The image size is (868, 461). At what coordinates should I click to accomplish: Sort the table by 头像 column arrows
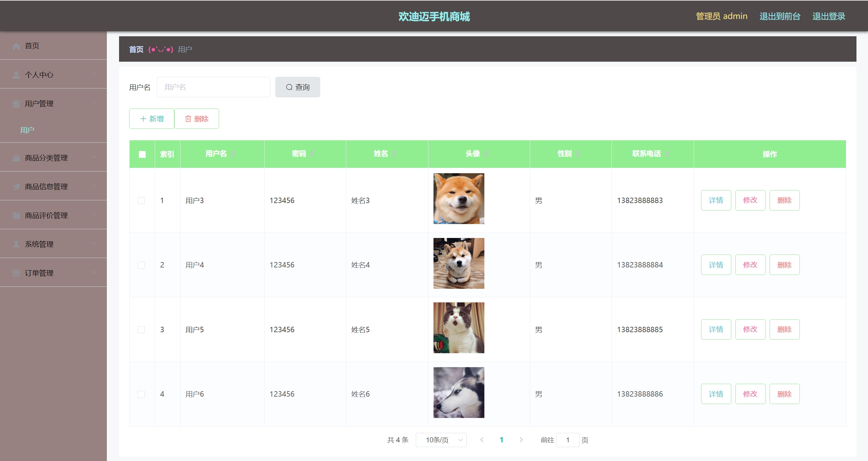click(x=486, y=154)
